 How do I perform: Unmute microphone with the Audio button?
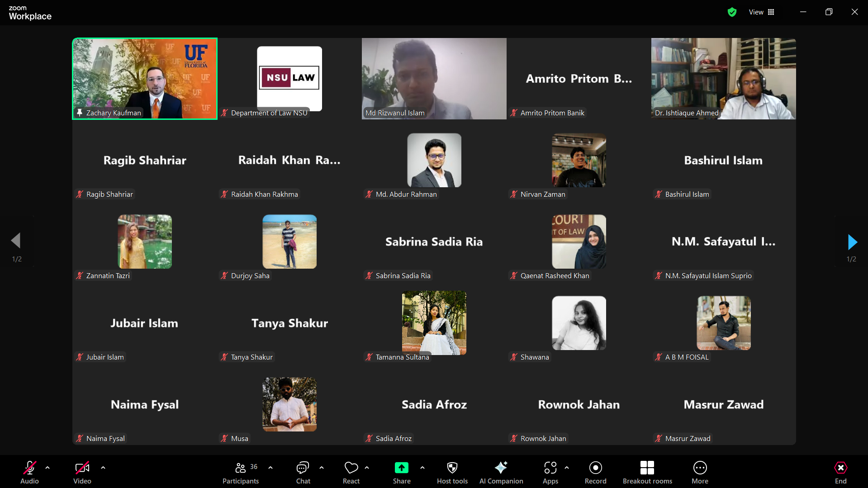29,472
